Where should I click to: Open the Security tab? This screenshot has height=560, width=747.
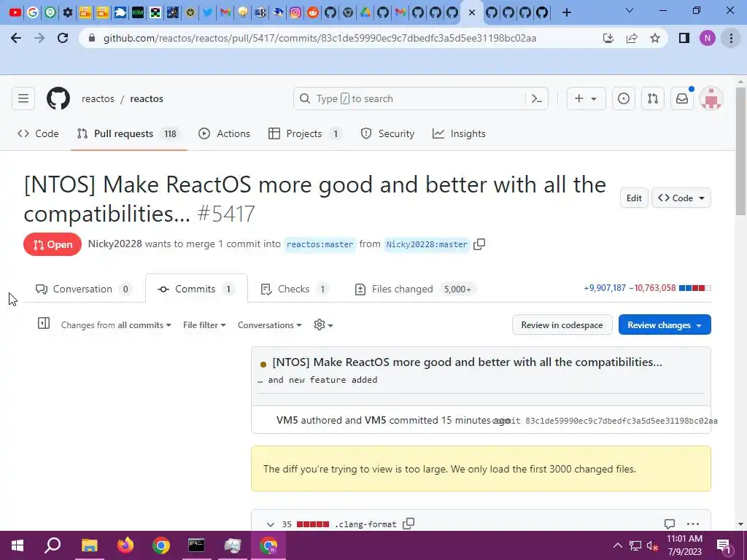(x=387, y=134)
